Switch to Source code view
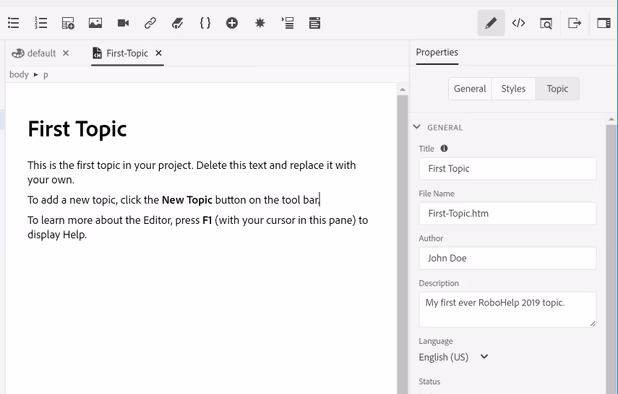The image size is (618, 394). tap(518, 23)
